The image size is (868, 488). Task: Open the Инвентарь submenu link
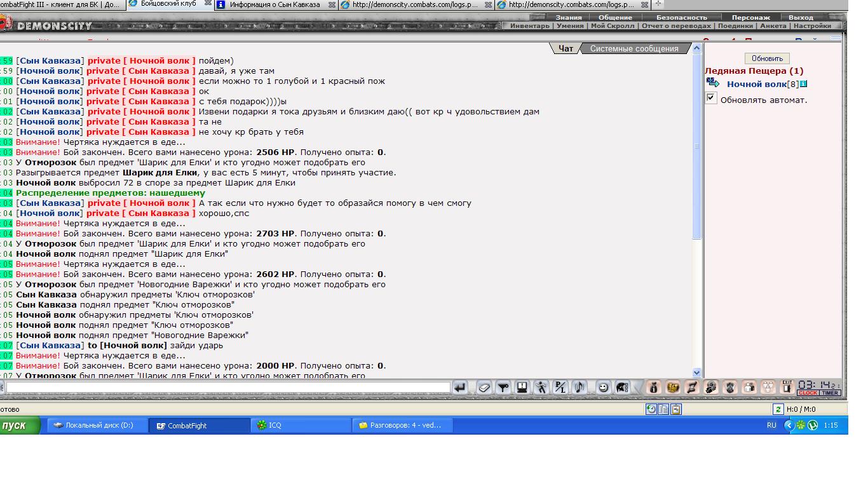[x=530, y=26]
